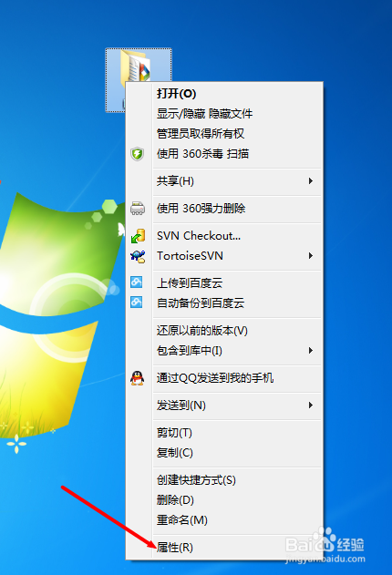This screenshot has height=575, width=392.
Task: Choose 打开(O) from the context menu
Action: coord(224,94)
